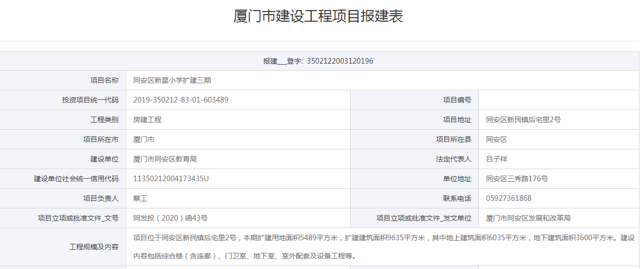
Task: Select the value 房建工程
Action: (x=147, y=120)
